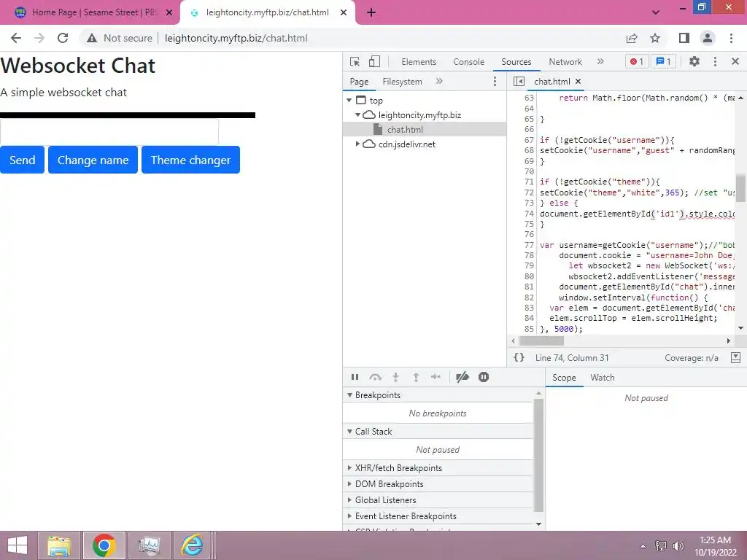The width and height of the screenshot is (747, 560).
Task: Switch to Network tab
Action: [x=565, y=62]
